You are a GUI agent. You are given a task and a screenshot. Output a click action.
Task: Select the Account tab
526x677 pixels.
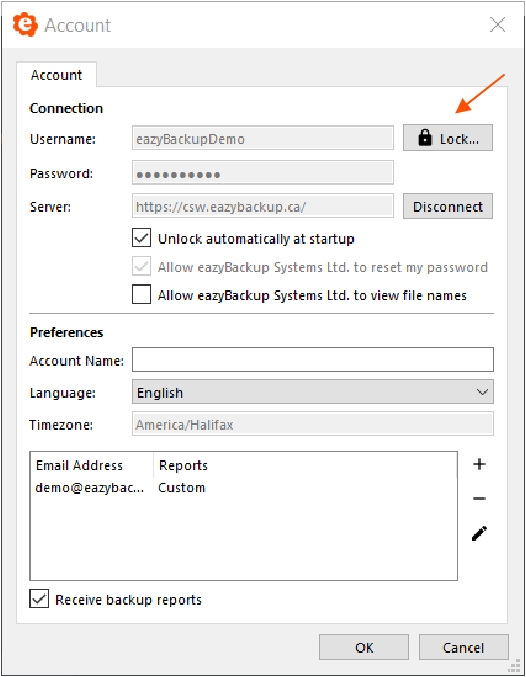coord(56,75)
